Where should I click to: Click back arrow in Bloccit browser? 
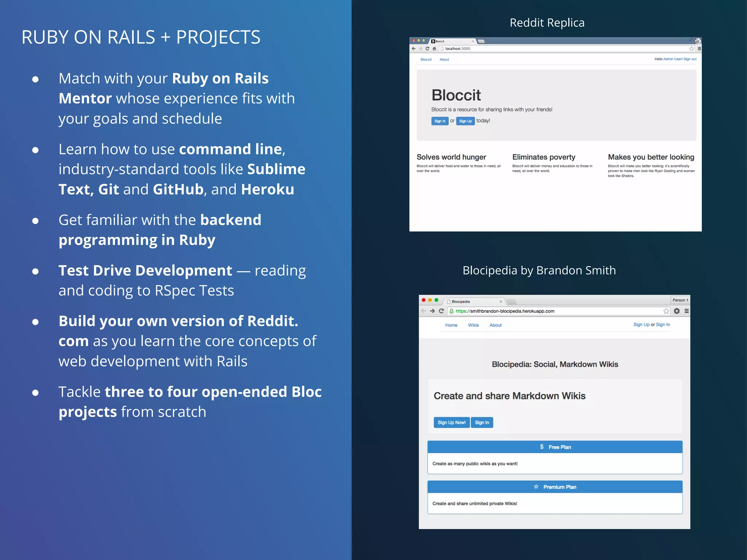click(414, 48)
